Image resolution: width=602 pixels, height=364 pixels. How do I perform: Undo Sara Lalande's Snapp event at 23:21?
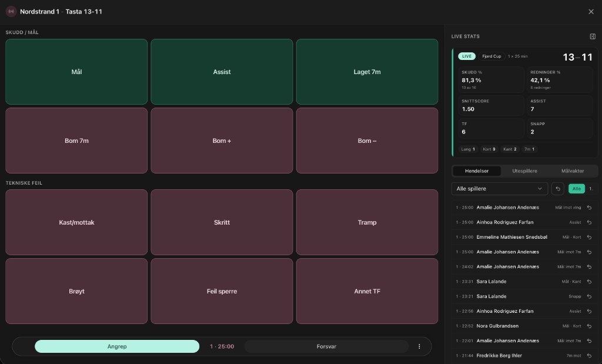click(589, 296)
